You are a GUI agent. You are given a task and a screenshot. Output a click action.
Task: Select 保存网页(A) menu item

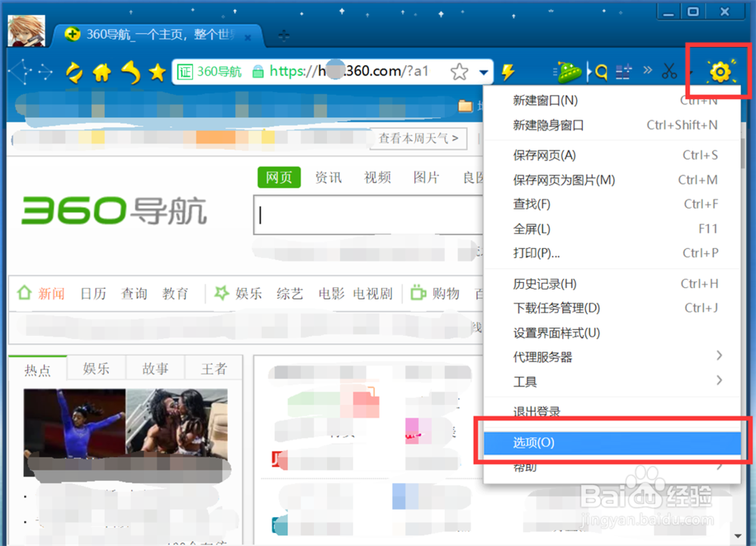click(612, 155)
